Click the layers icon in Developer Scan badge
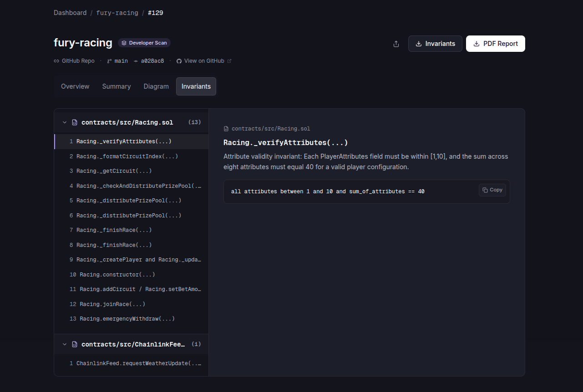This screenshot has width=583, height=392. coord(124,43)
